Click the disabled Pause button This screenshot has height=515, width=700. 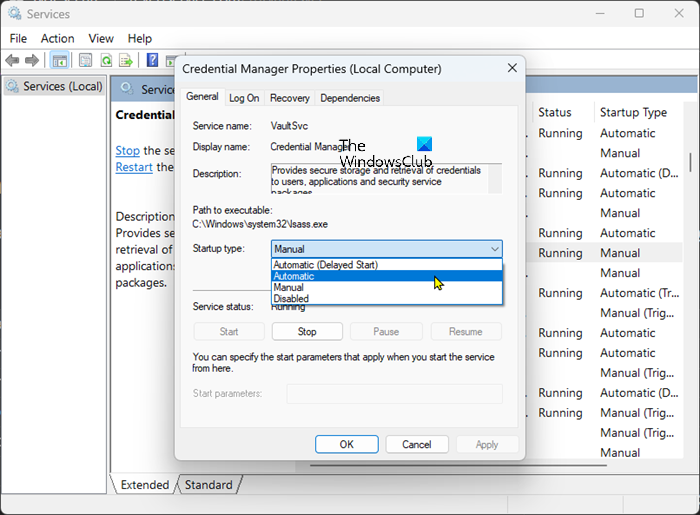pos(386,332)
